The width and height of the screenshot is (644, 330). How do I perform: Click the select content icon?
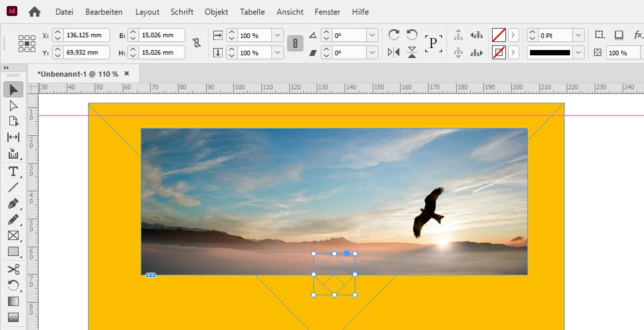click(459, 53)
